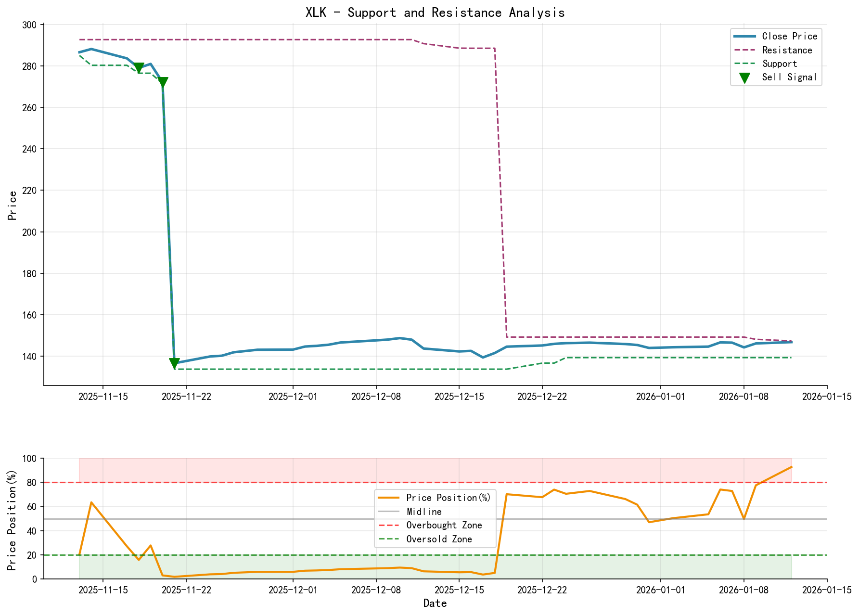Toggle the Close Price legend label
The image size is (859, 616).
pyautogui.click(x=789, y=37)
